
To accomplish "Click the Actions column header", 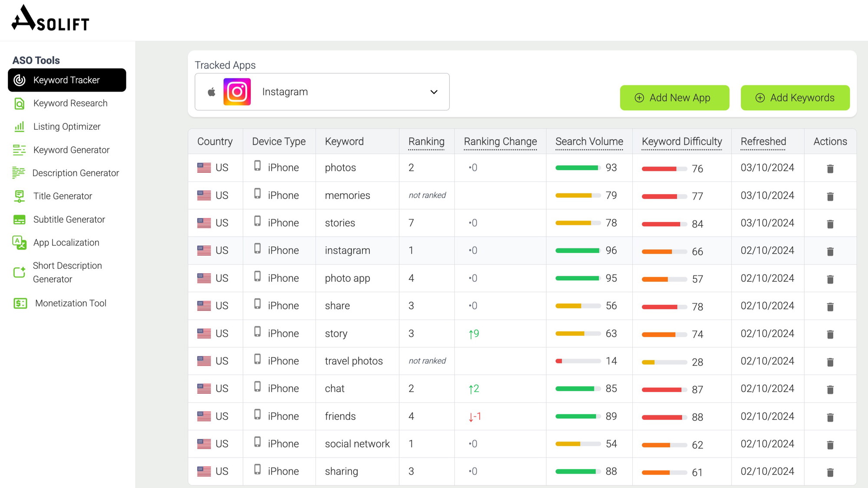I will [x=830, y=142].
